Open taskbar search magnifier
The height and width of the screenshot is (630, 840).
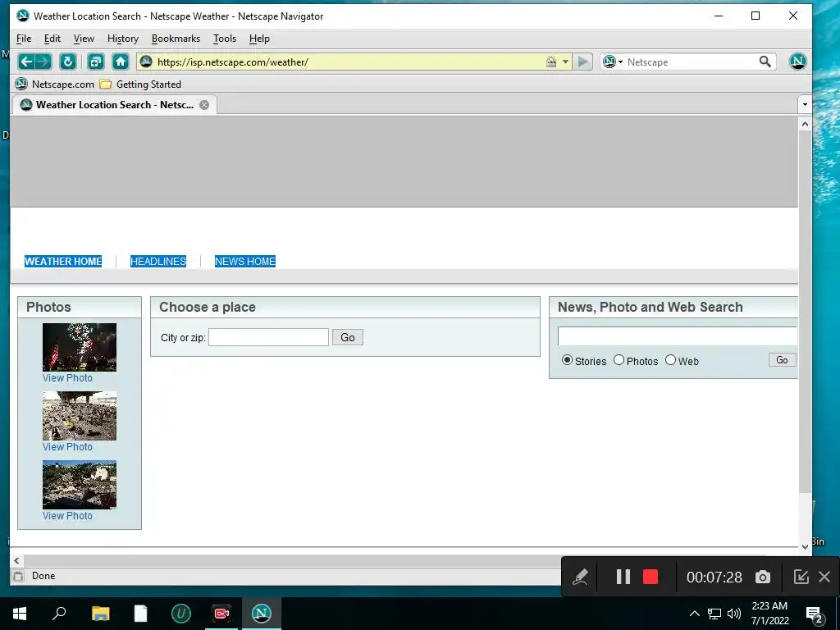59,614
